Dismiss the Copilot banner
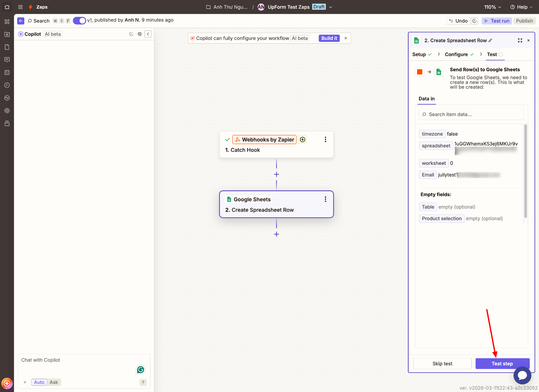Image resolution: width=539 pixels, height=392 pixels. (x=346, y=38)
